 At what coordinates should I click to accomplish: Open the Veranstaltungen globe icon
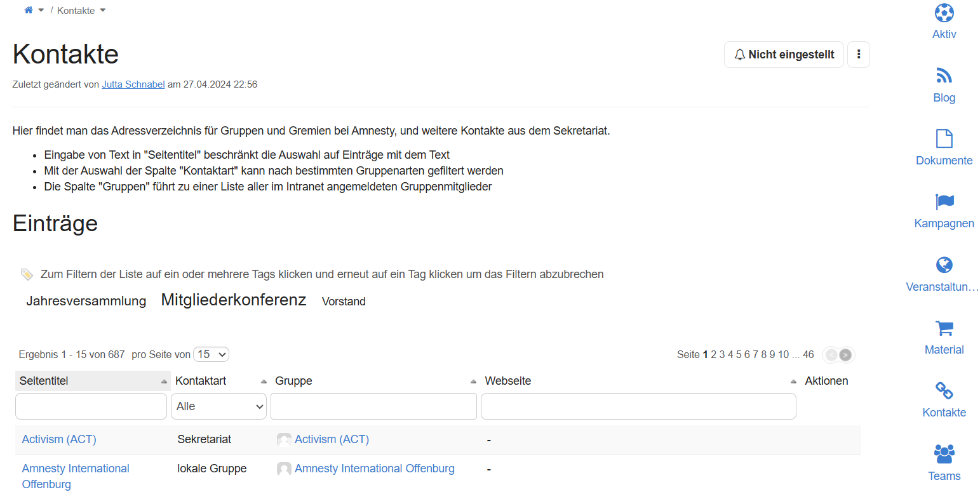(x=944, y=265)
